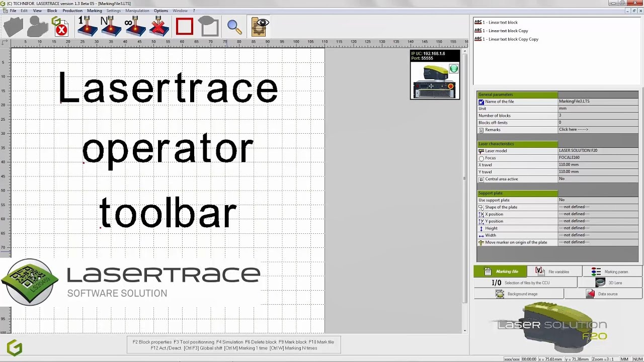This screenshot has width=644, height=362.
Task: Click the Name of the file row icon
Action: [x=481, y=102]
